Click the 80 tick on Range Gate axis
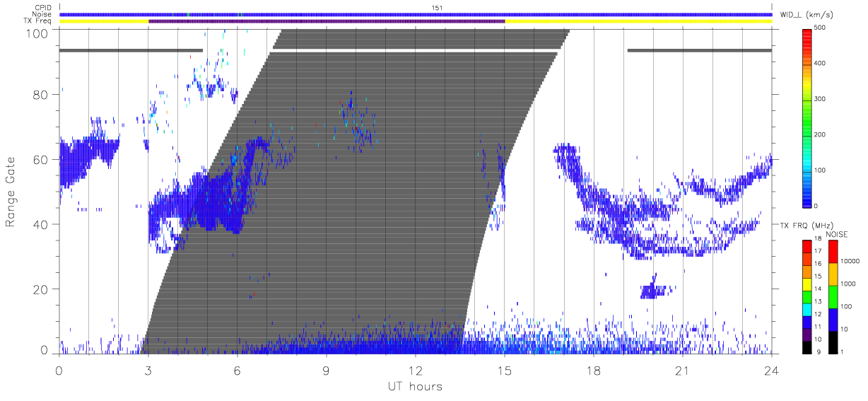This screenshot has width=868, height=401. pyautogui.click(x=41, y=95)
